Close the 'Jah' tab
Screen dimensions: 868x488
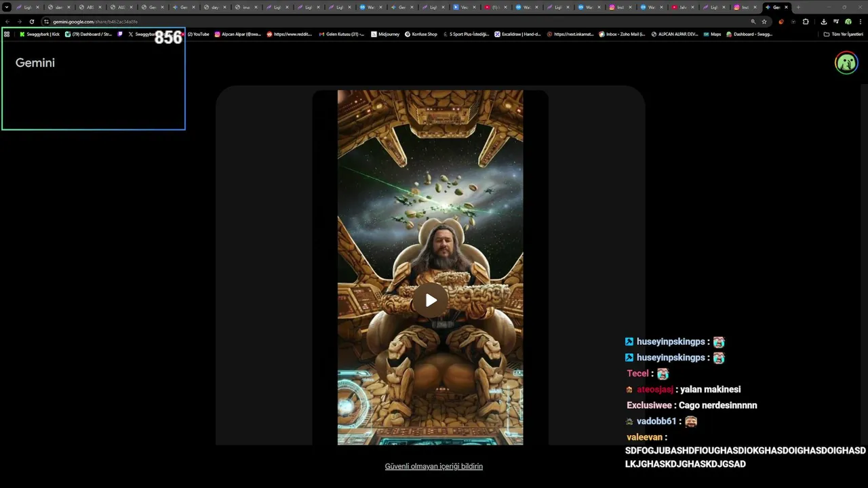coord(692,7)
